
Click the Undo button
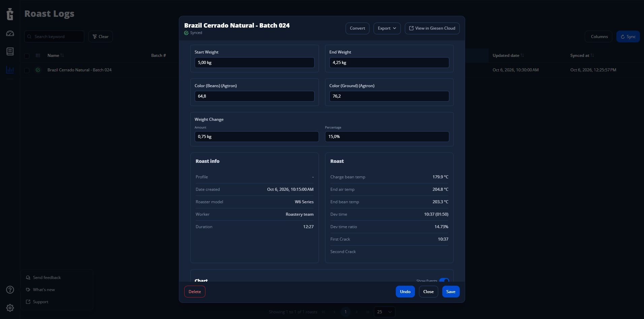point(405,292)
